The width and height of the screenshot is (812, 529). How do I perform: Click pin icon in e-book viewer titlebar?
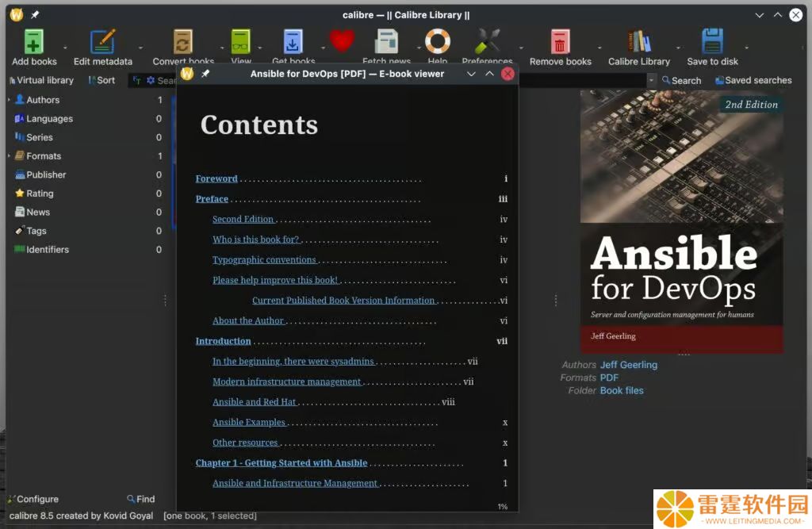[x=205, y=74]
